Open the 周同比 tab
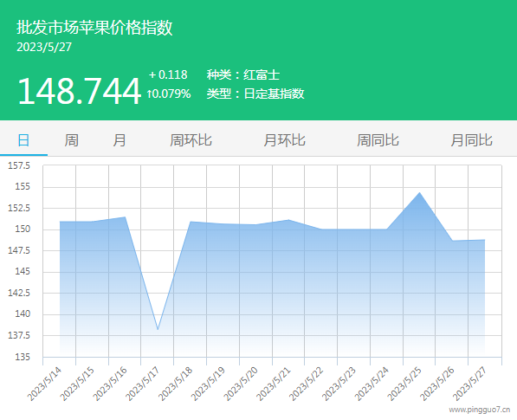 click(x=378, y=140)
